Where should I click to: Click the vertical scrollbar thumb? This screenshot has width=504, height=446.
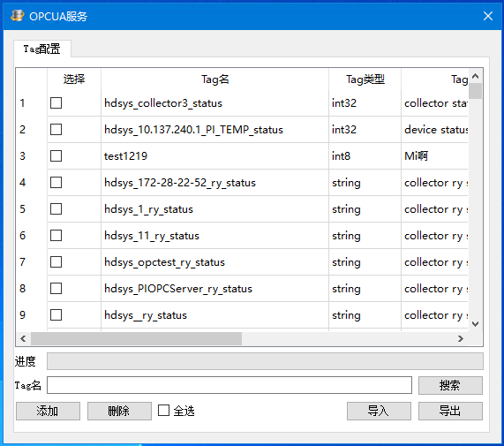point(476,91)
